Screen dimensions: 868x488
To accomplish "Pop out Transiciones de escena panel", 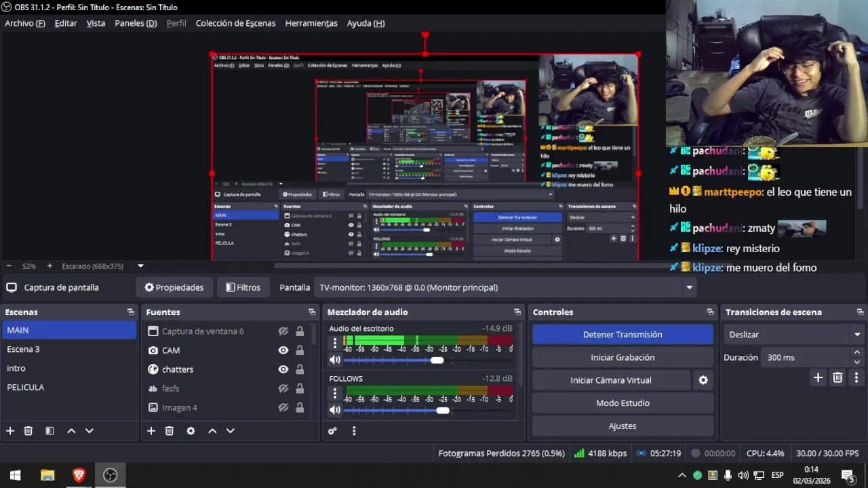I will 860,312.
